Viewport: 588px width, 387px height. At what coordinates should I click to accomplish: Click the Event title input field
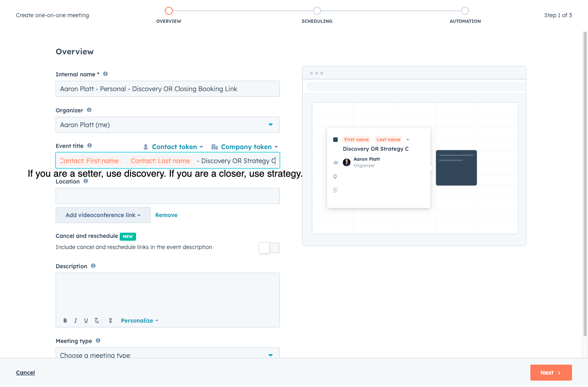click(168, 161)
